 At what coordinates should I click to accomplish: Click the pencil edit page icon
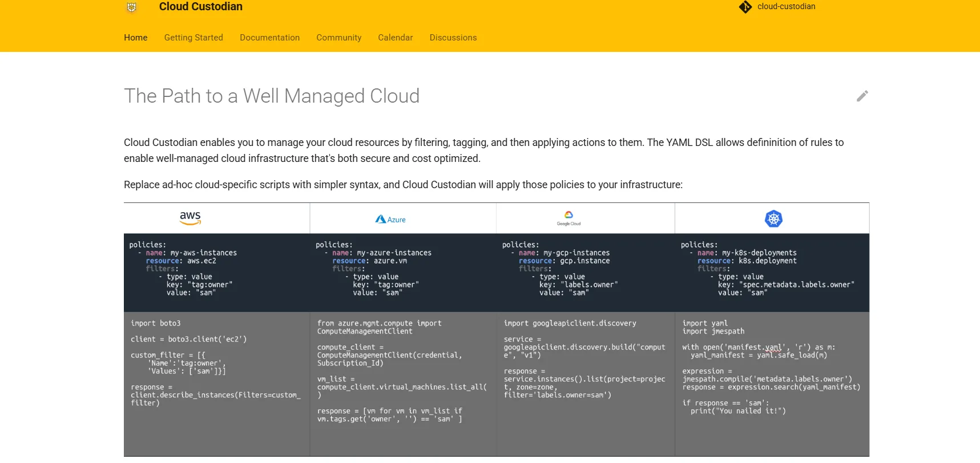click(x=862, y=96)
